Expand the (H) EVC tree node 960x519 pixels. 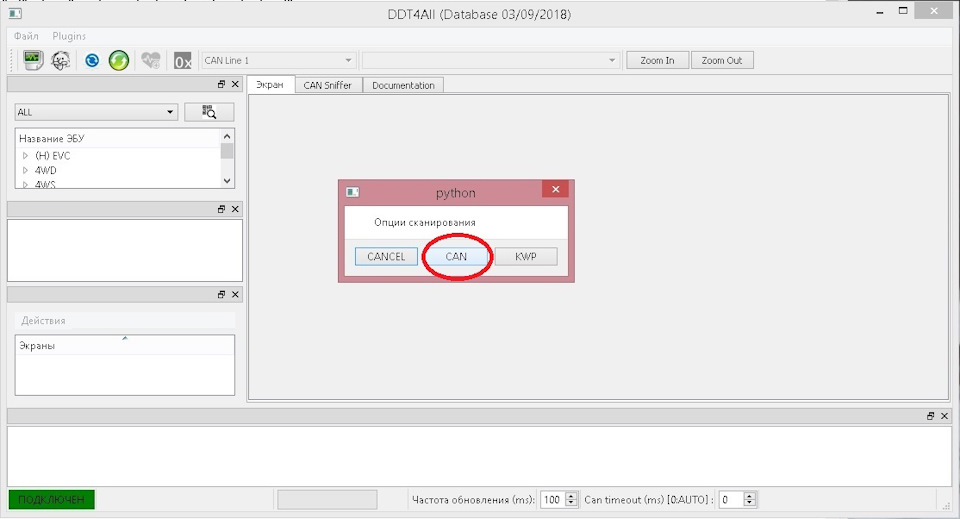[x=25, y=155]
